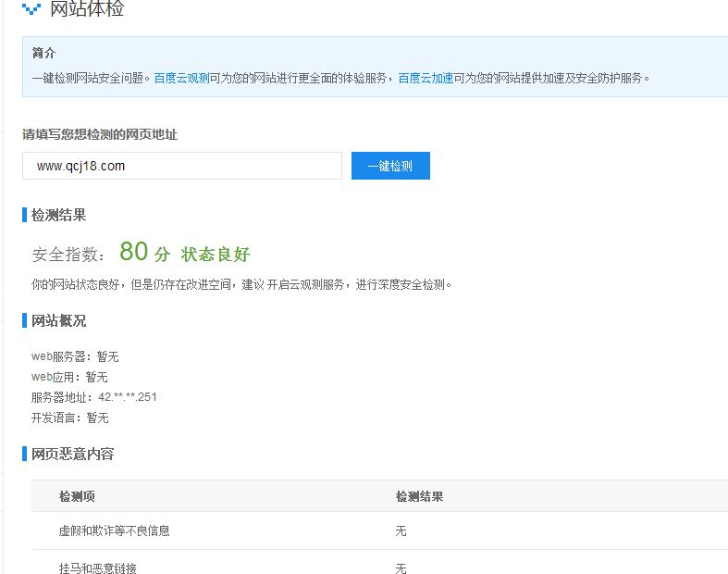This screenshot has width=728, height=574.
Task: Click the 检测结果 table column header
Action: [x=419, y=496]
